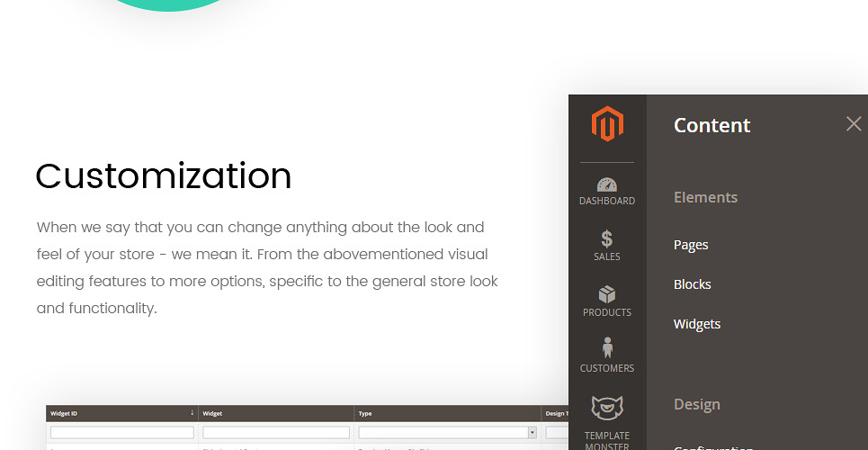Screen dimensions: 868x450
Task: Expand the Type filter dropdown
Action: pos(532,433)
